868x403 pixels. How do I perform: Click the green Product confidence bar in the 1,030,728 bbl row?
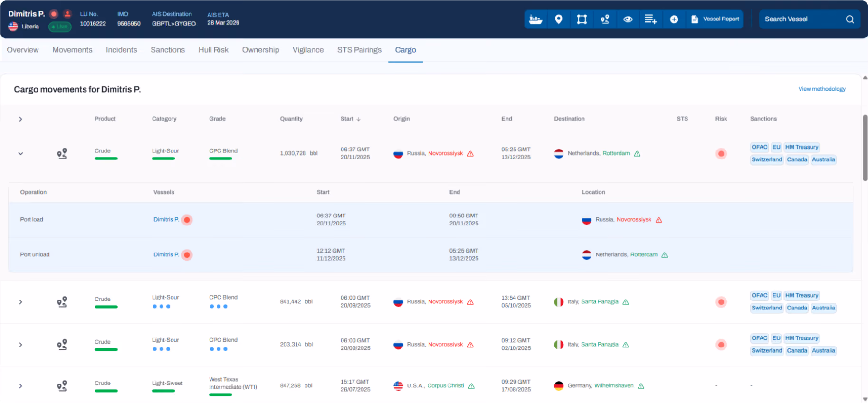pyautogui.click(x=106, y=159)
